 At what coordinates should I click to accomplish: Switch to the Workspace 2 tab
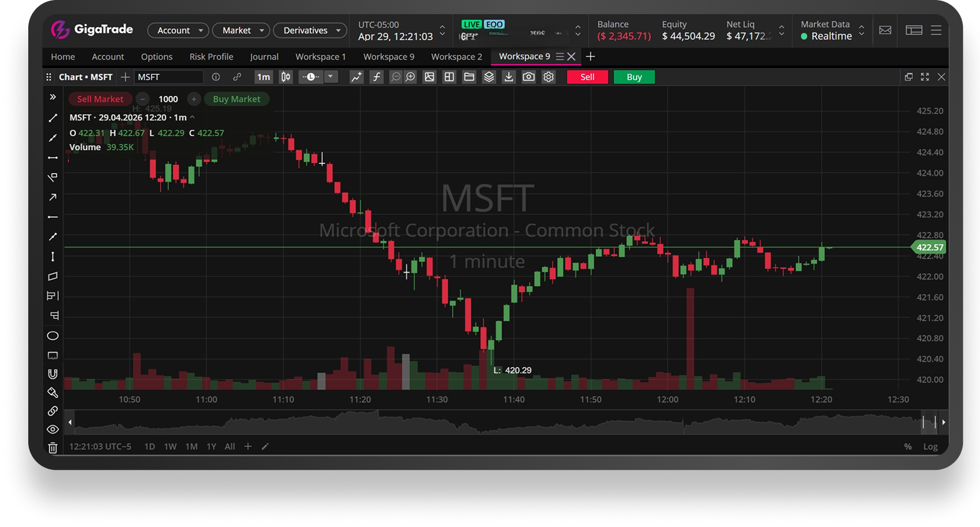[456, 57]
